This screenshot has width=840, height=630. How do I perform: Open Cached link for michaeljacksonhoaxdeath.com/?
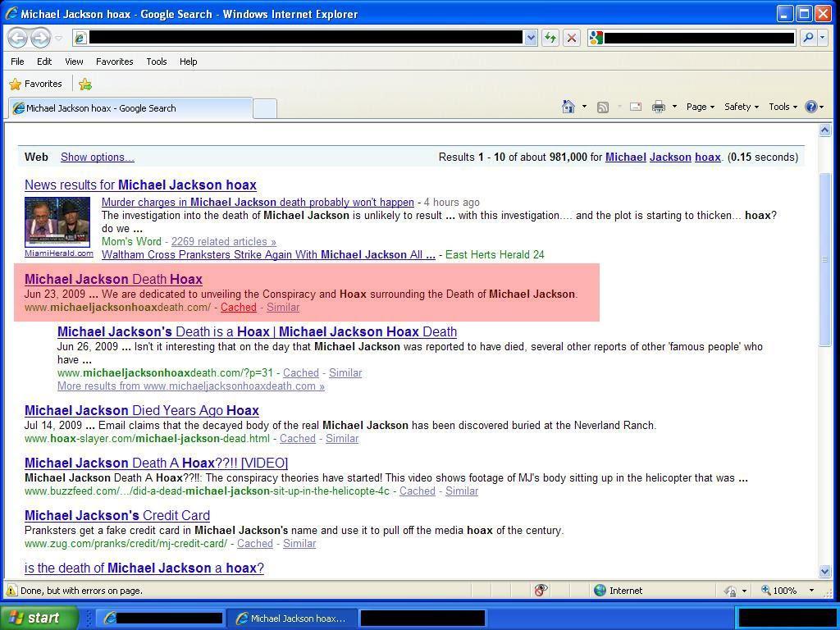click(239, 308)
